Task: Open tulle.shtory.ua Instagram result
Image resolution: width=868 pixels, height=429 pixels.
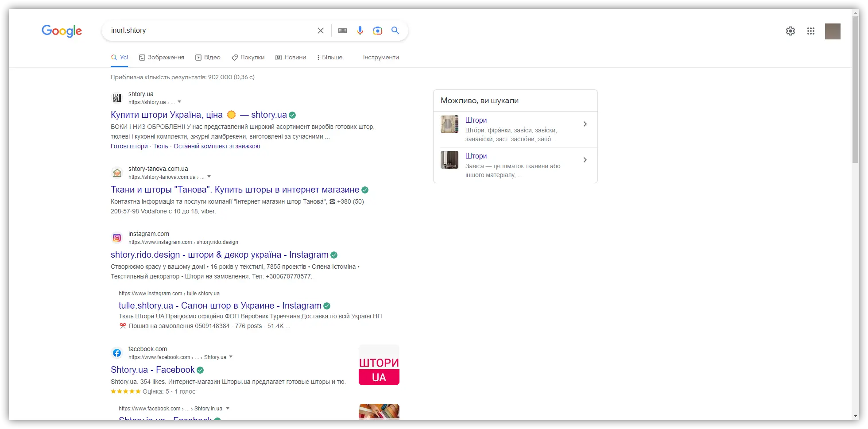Action: pos(220,306)
